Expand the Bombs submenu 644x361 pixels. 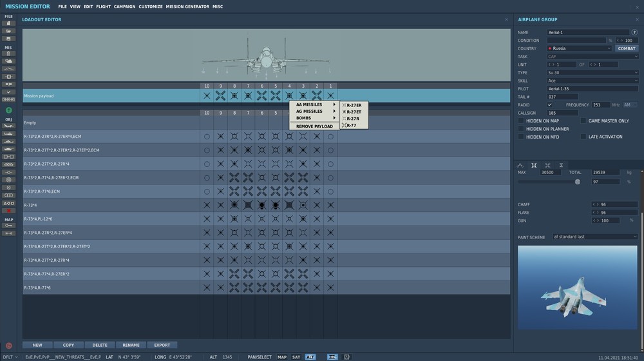click(x=315, y=118)
